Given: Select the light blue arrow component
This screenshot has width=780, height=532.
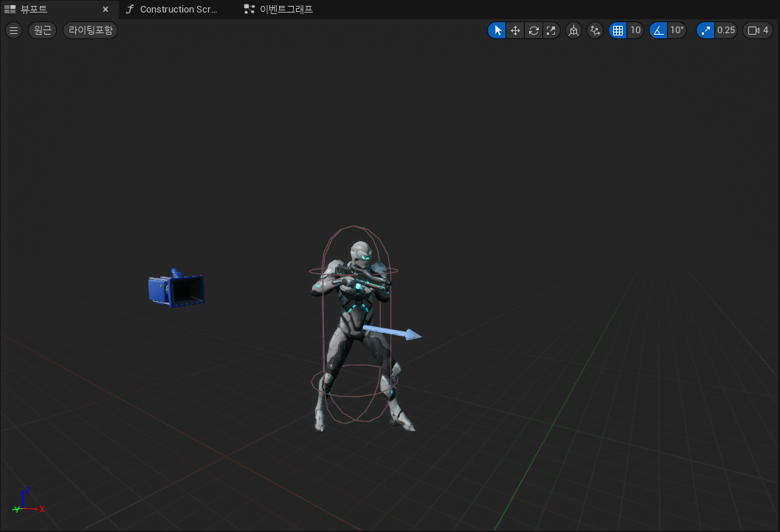Looking at the screenshot, I should click(393, 332).
